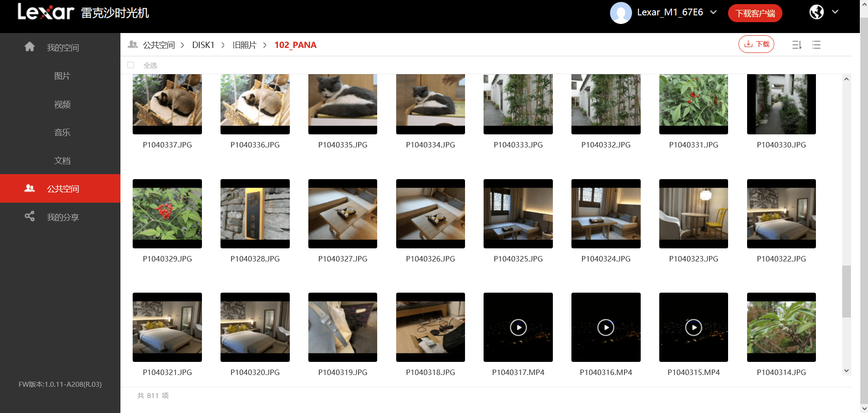Open the 图片 category
Viewport: 868px width, 413px height.
click(62, 76)
